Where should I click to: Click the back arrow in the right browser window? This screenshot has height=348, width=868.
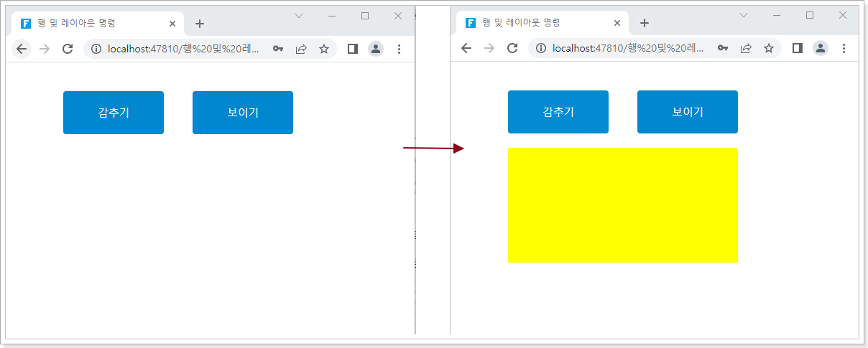[466, 48]
